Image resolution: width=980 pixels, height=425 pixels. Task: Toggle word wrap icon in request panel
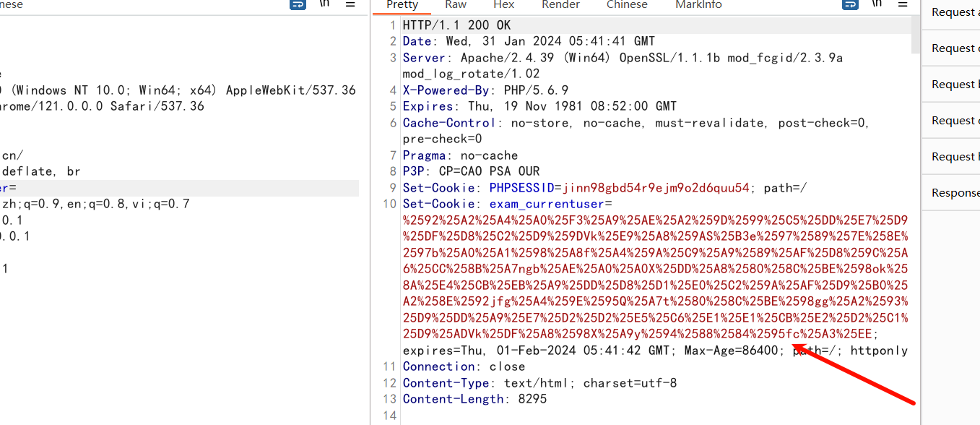(298, 4)
